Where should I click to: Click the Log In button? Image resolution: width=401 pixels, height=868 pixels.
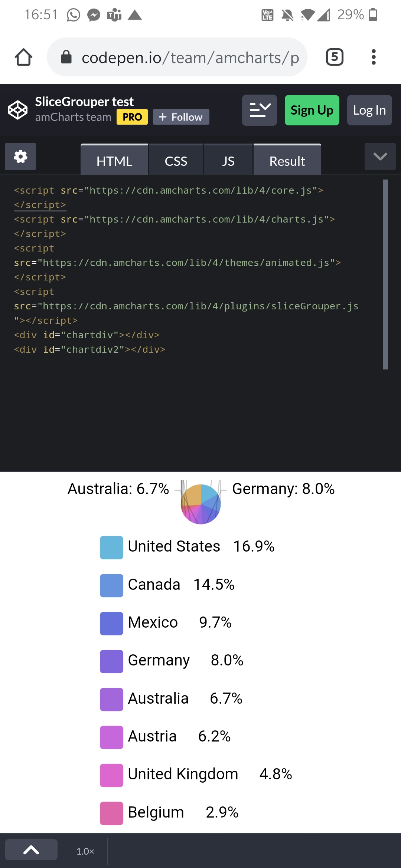click(369, 110)
